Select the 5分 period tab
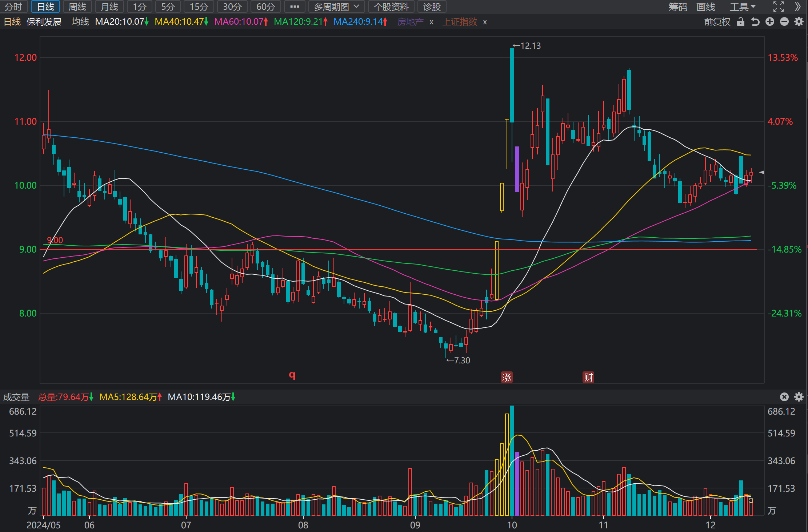The image size is (808, 532). pos(168,7)
